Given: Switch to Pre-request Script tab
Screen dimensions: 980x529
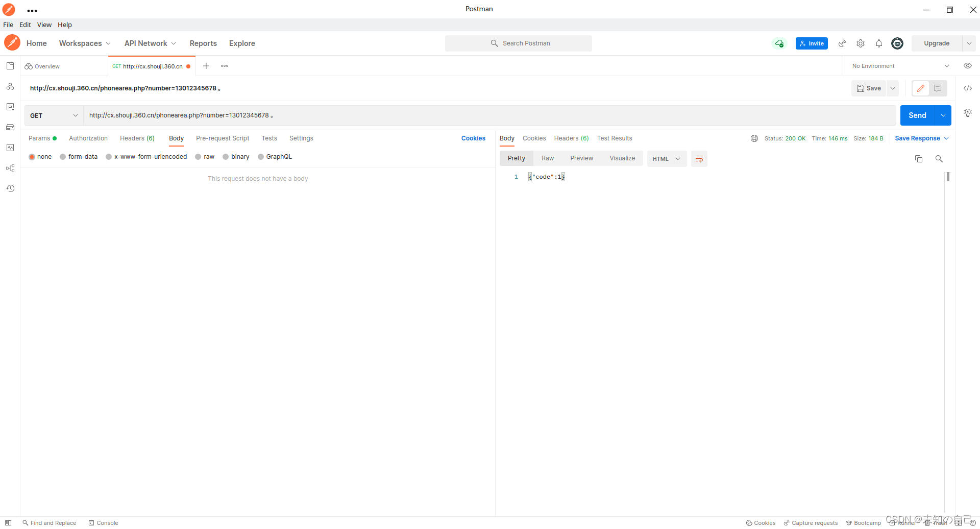Looking at the screenshot, I should click(223, 138).
